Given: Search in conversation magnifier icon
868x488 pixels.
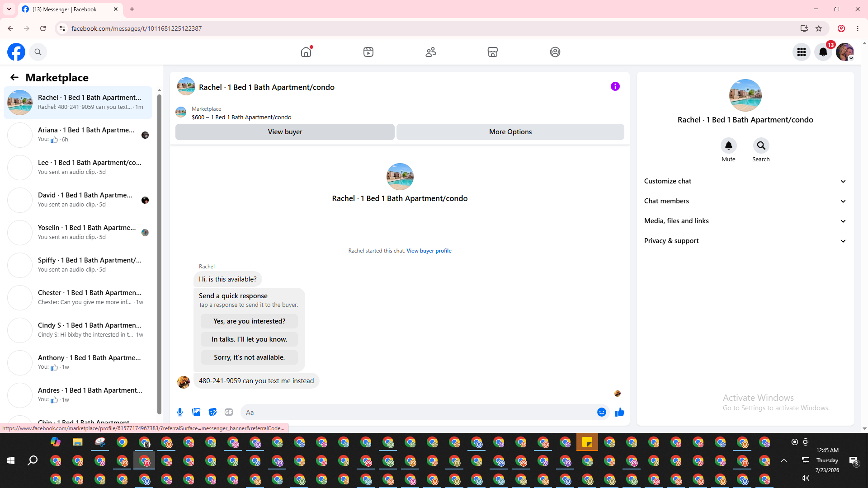Looking at the screenshot, I should pos(761,145).
